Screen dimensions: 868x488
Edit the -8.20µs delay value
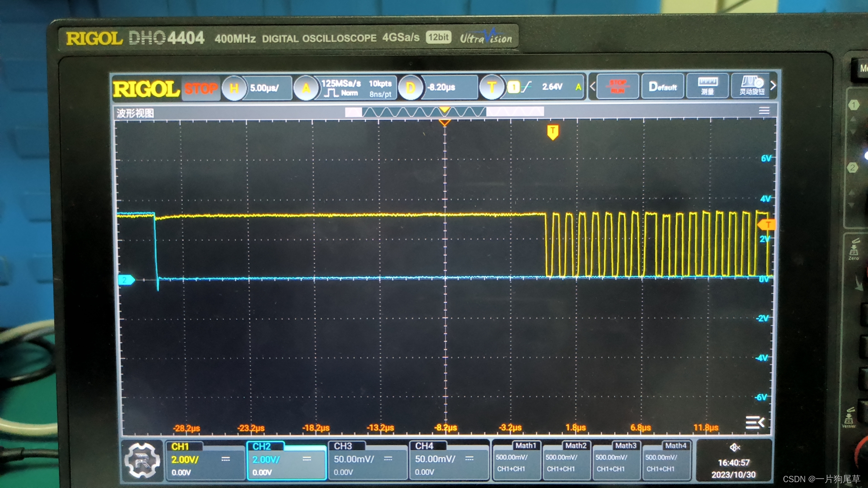tap(442, 87)
